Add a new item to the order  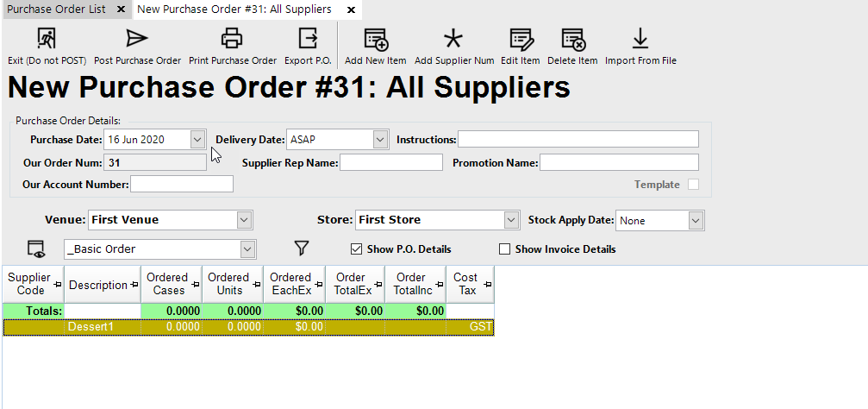click(x=375, y=39)
